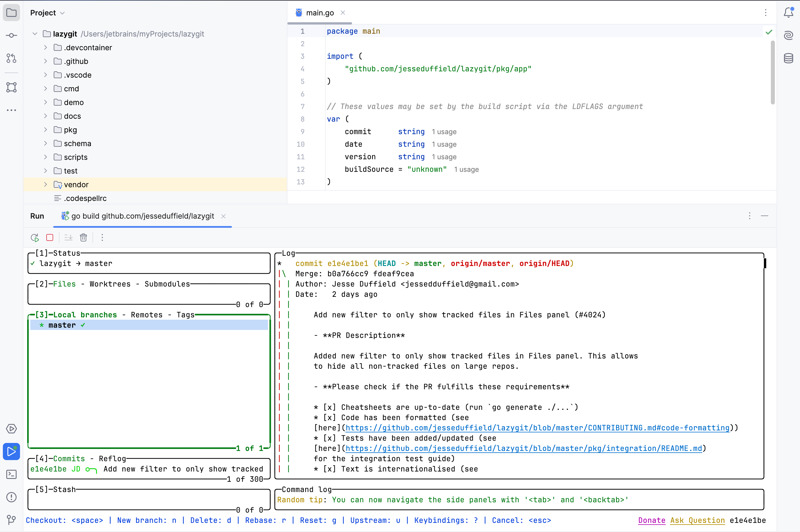800x532 pixels.
Task: Expand the pkg folder in the Project tree
Action: tap(45, 130)
